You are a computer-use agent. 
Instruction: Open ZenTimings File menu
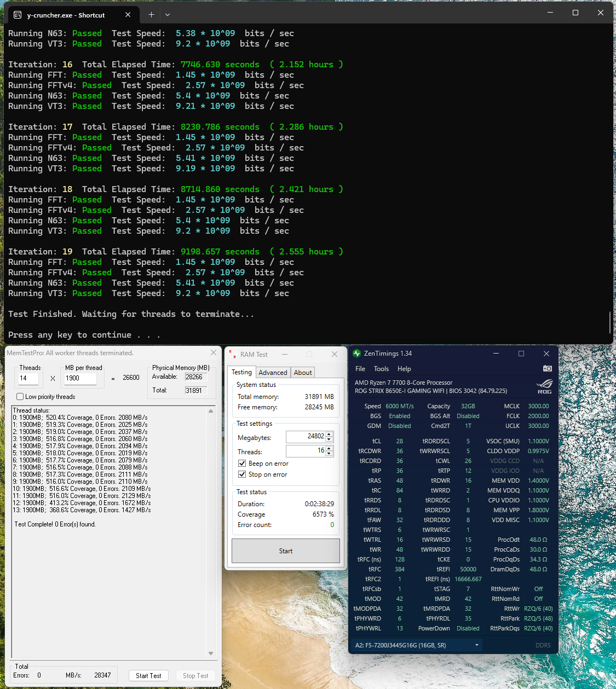[360, 369]
